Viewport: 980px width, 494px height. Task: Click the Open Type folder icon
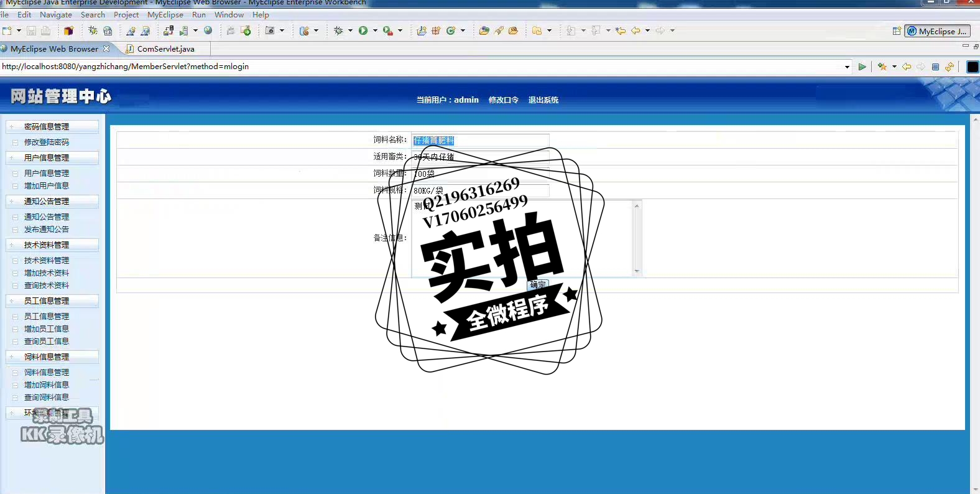pyautogui.click(x=484, y=30)
